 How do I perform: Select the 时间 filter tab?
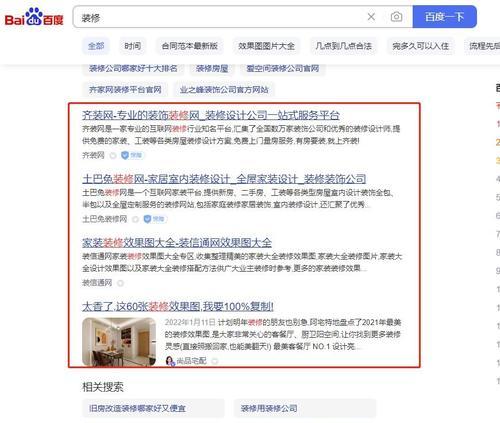(x=133, y=46)
